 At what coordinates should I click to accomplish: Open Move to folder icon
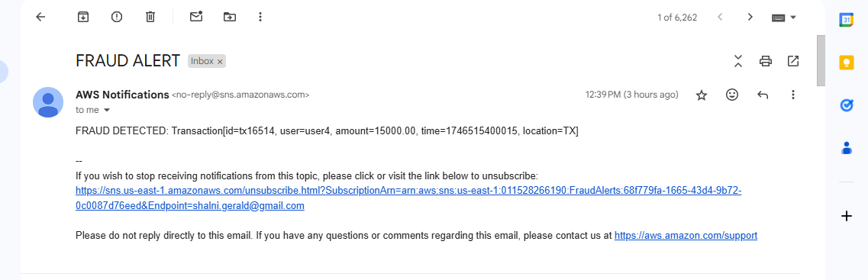pos(229,17)
